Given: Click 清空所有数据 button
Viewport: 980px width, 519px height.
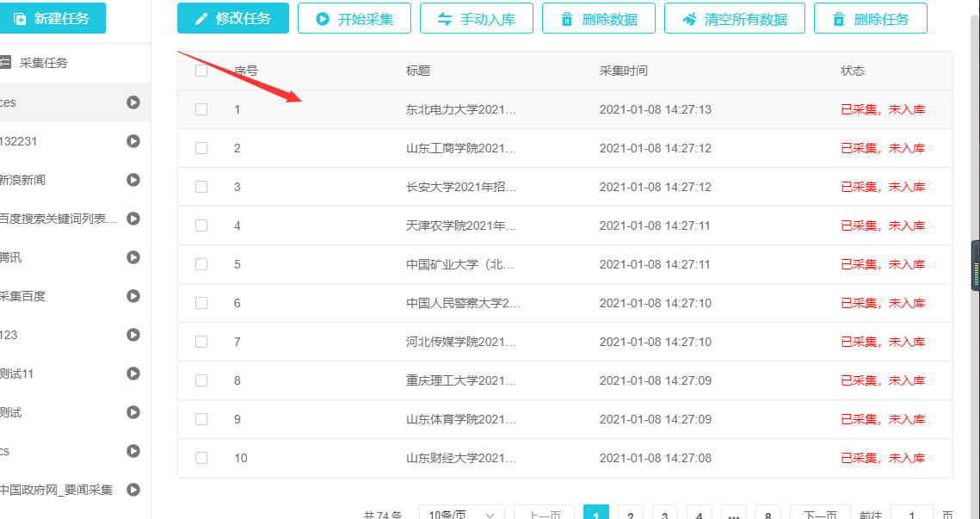Looking at the screenshot, I should click(735, 18).
